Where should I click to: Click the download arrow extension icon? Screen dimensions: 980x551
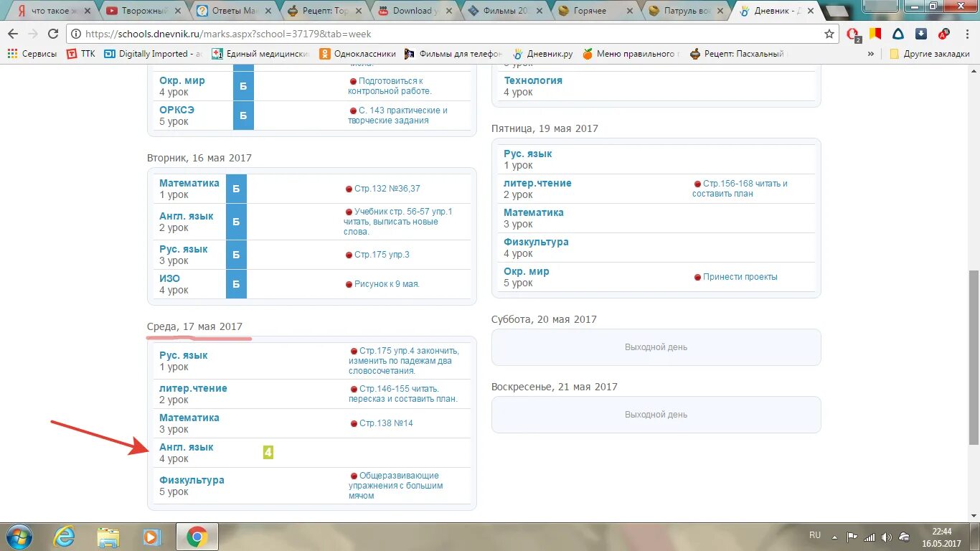coord(921,34)
